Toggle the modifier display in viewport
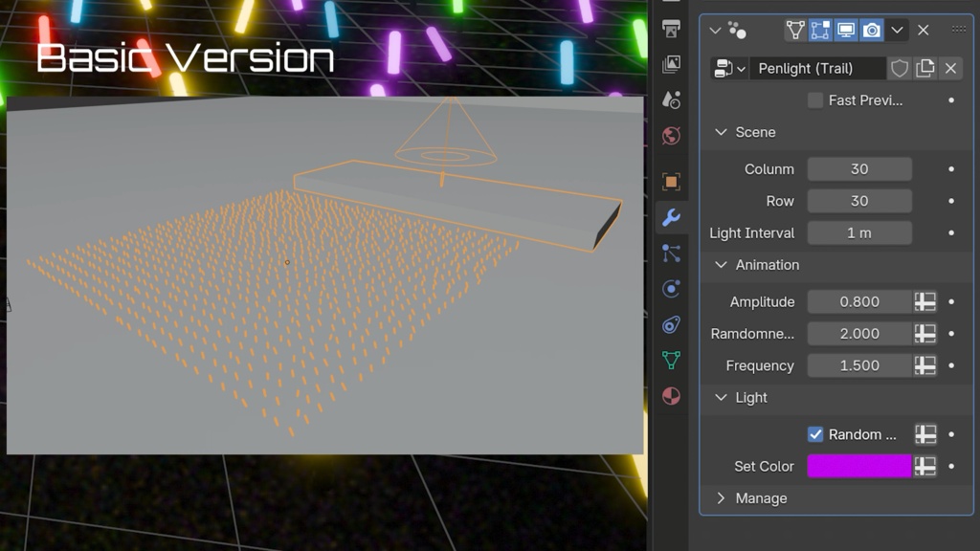 [846, 30]
